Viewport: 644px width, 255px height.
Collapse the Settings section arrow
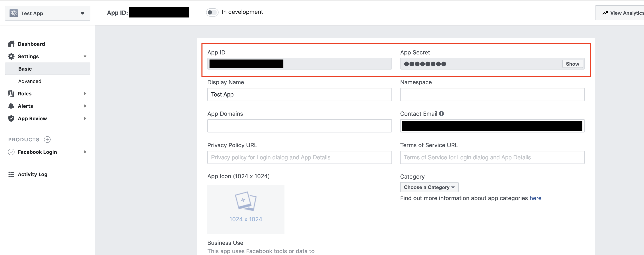pos(85,56)
